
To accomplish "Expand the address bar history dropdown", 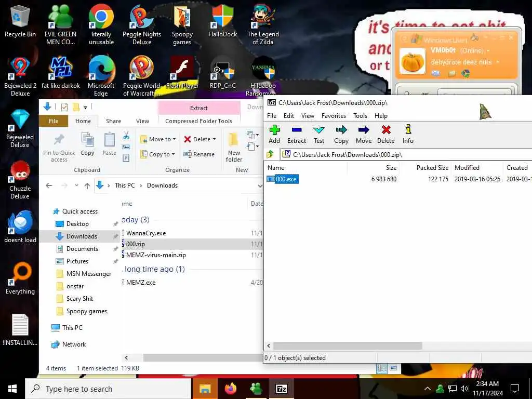I will click(260, 185).
